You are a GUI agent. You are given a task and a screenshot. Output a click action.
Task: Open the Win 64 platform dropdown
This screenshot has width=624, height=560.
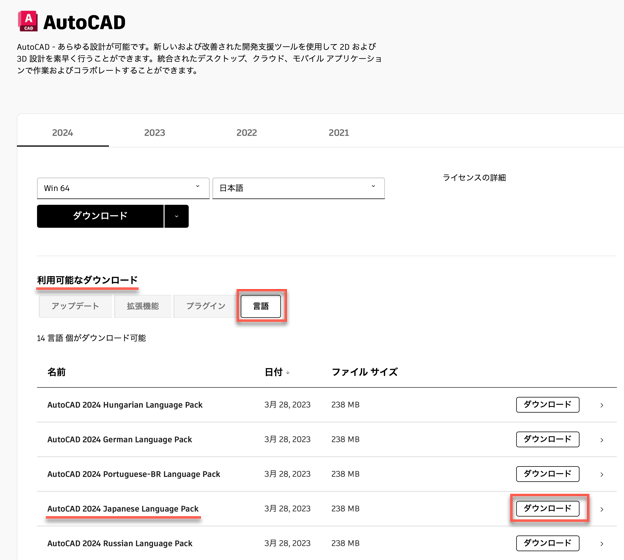tap(123, 188)
